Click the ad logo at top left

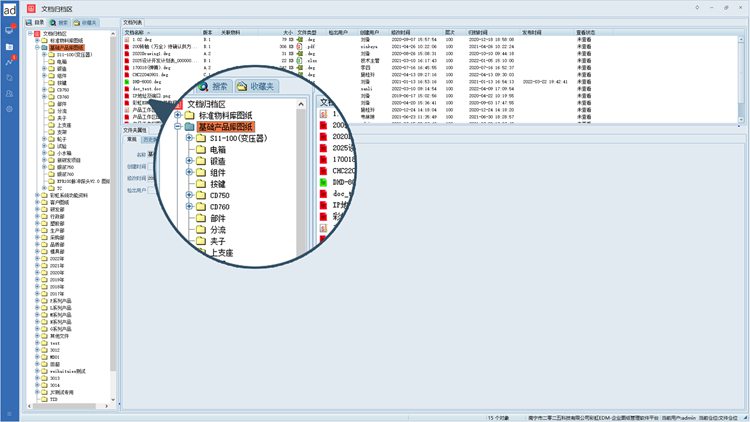[9, 9]
